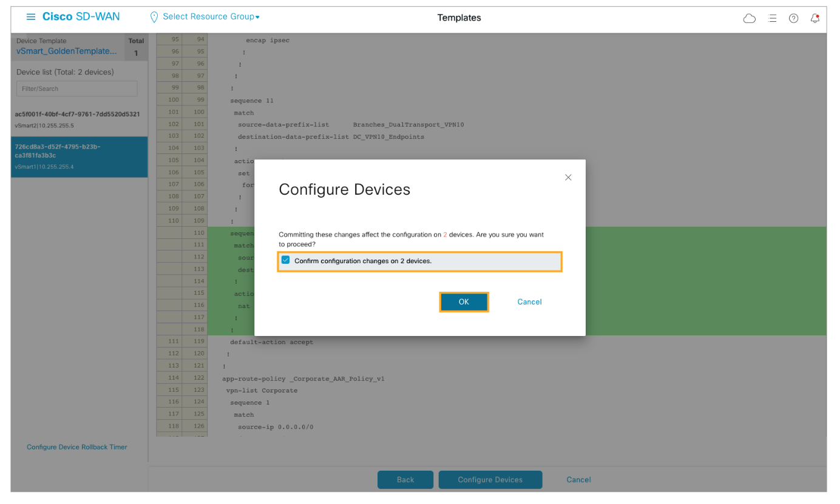Uncheck Confirm configuration changes on 2 devices

[x=286, y=260]
